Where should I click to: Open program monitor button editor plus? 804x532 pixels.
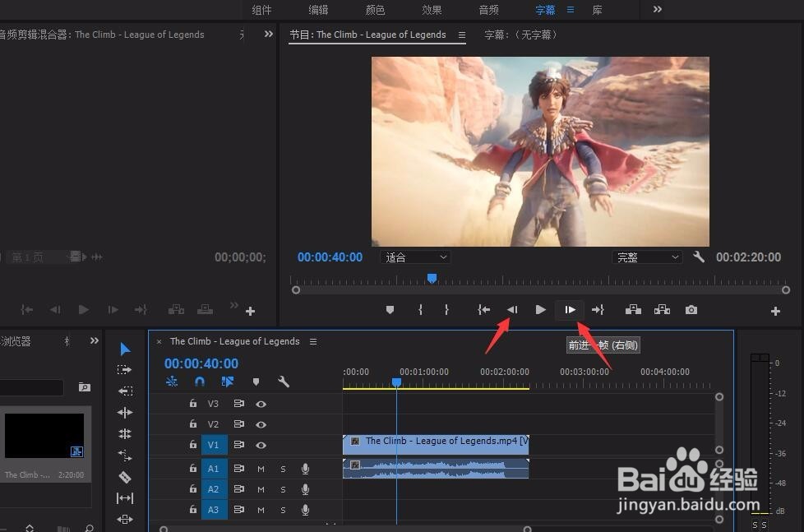(775, 311)
